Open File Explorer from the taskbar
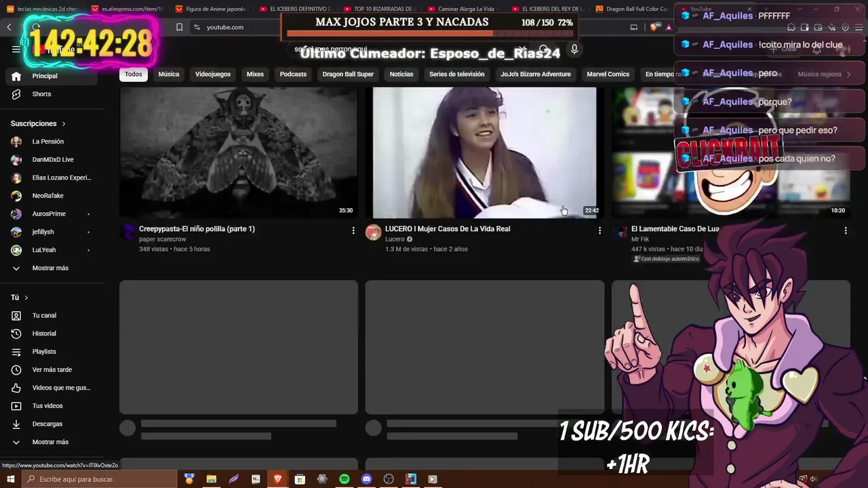Viewport: 868px width, 488px height. click(212, 479)
